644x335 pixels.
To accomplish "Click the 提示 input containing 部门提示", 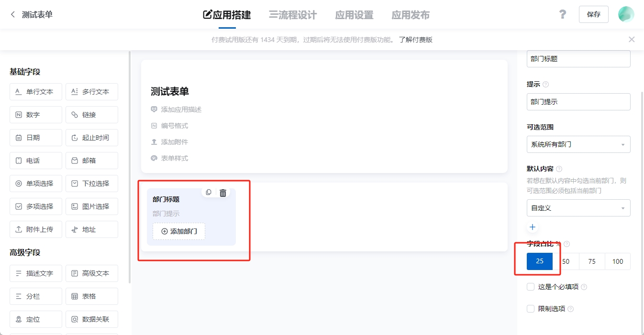I will point(578,102).
